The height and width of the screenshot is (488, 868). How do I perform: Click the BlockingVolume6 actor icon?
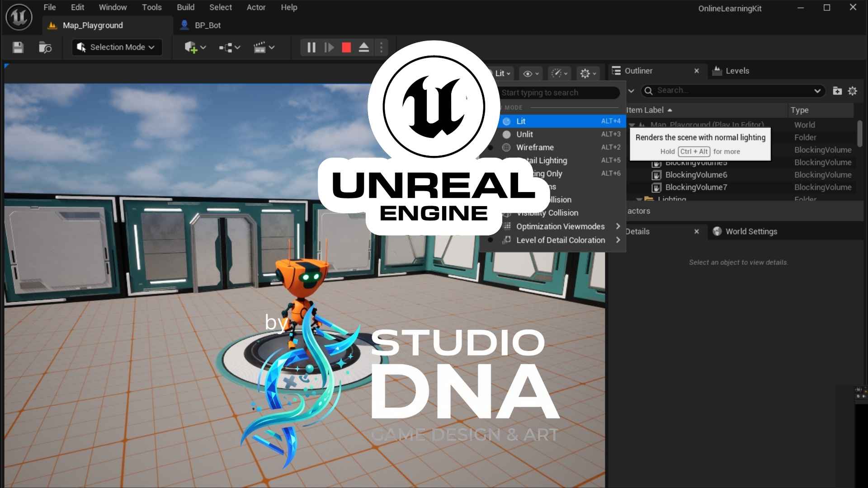(656, 175)
